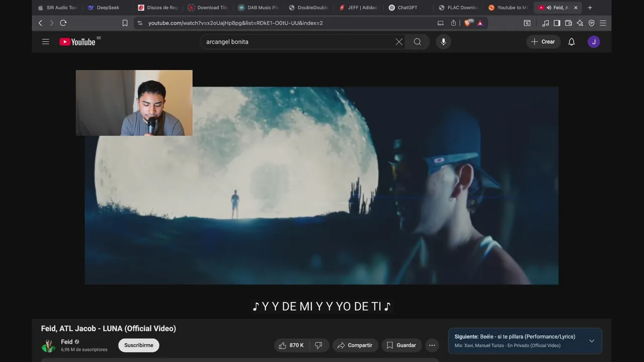Share the page via address bar share icon
This screenshot has width=644, height=362.
[x=453, y=23]
